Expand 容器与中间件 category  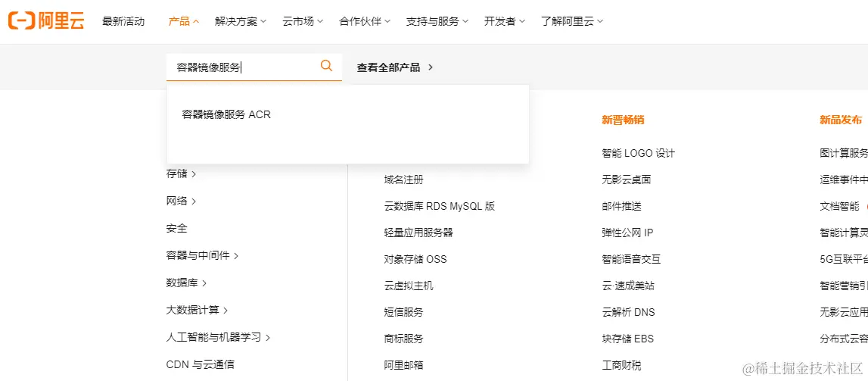click(x=202, y=255)
